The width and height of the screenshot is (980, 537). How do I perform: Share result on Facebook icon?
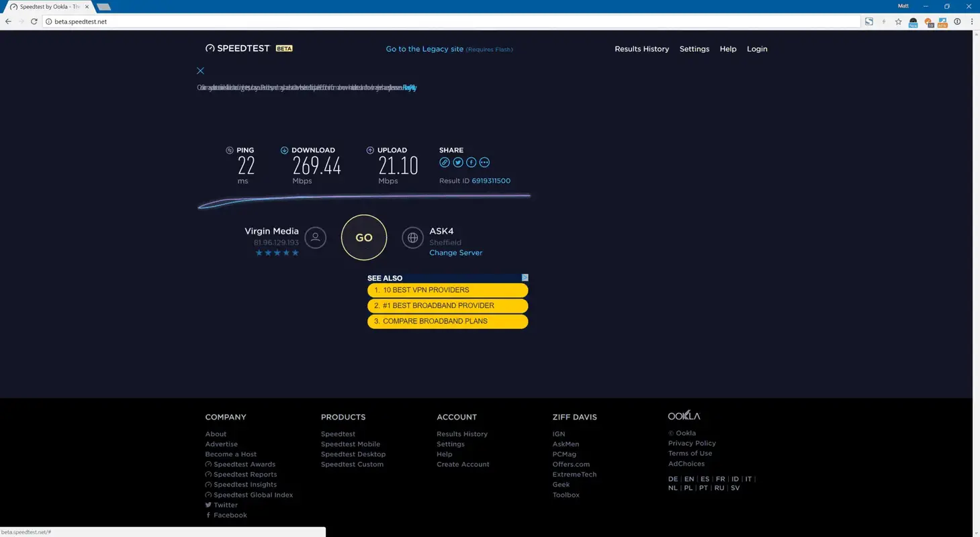click(472, 162)
